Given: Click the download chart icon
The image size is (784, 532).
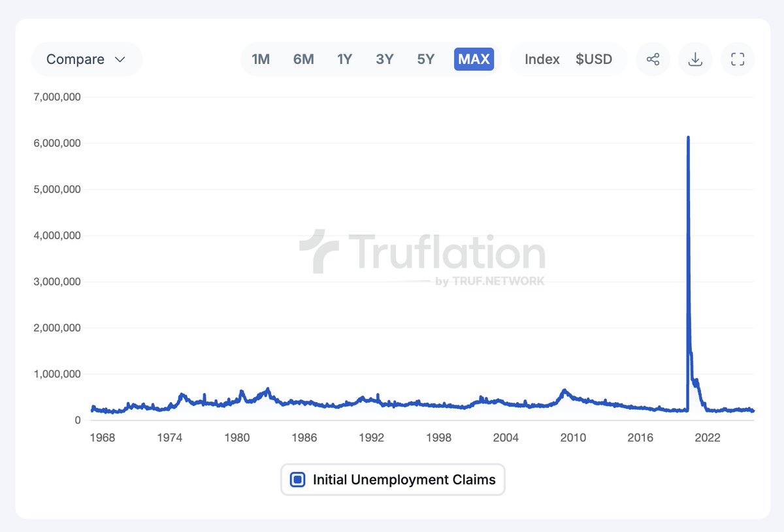Looking at the screenshot, I should pos(695,59).
